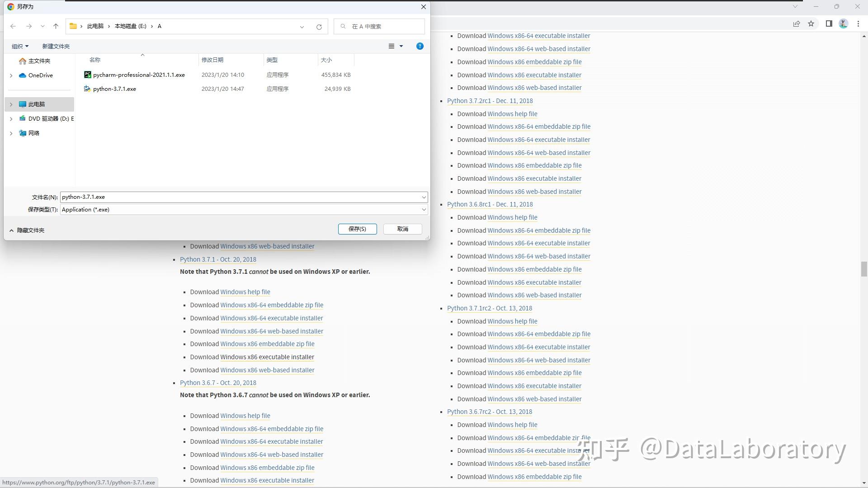Open the browser menu with three dots
Viewport: 868px width, 488px height.
point(858,23)
